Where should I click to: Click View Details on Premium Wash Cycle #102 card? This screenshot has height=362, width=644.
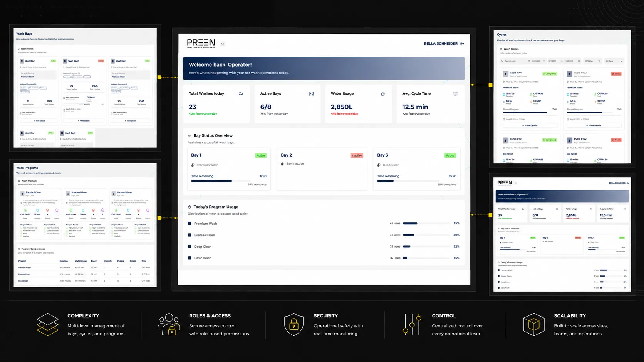coord(593,125)
